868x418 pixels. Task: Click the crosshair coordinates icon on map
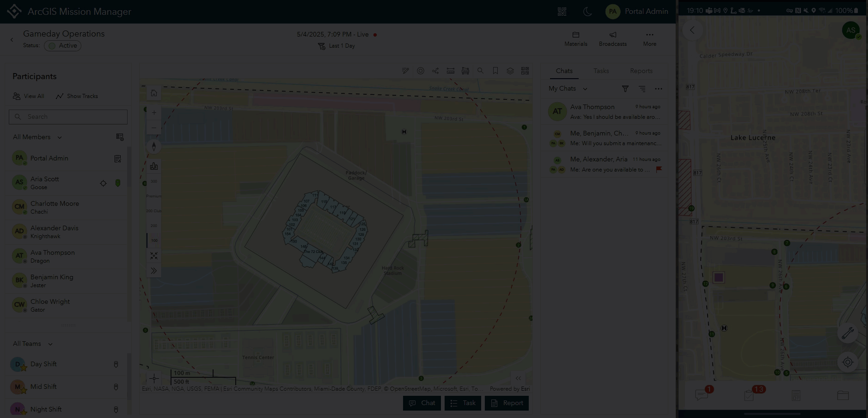click(x=154, y=378)
